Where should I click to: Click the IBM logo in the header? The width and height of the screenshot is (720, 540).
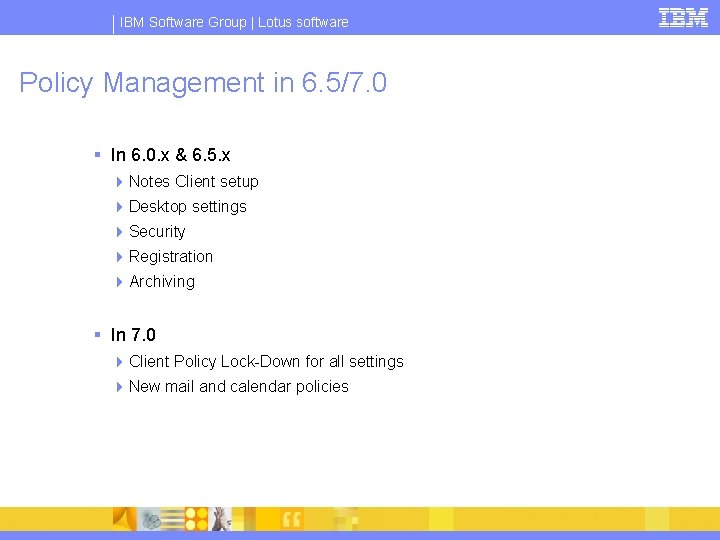[x=683, y=18]
